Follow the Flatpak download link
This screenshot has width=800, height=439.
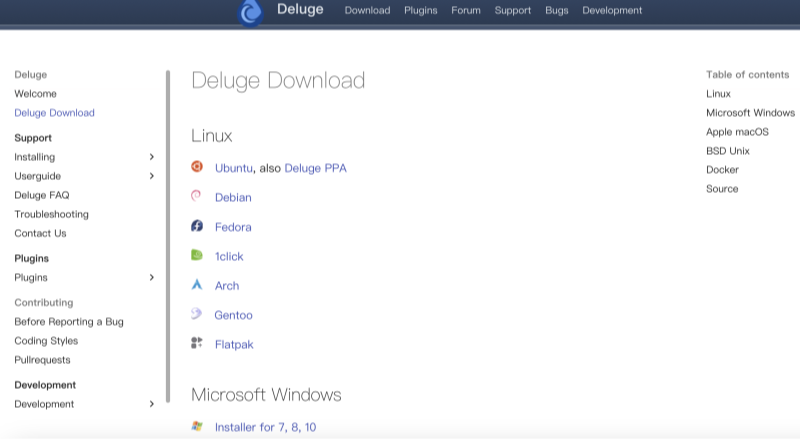(234, 345)
